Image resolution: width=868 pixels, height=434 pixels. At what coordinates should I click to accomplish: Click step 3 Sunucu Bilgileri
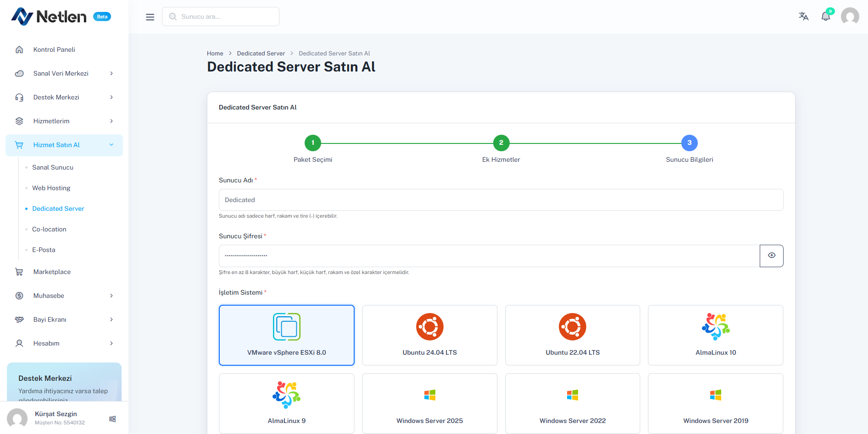tap(690, 143)
